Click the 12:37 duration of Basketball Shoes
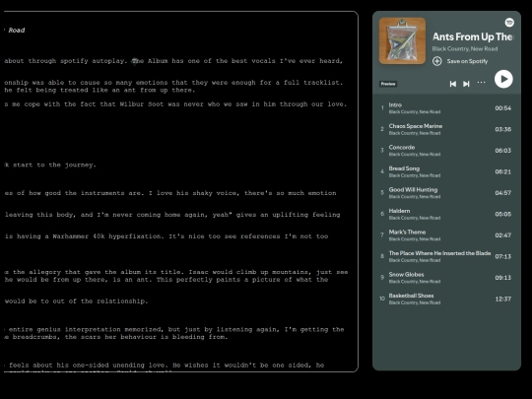Viewport: 532px width, 399px height. pos(502,299)
